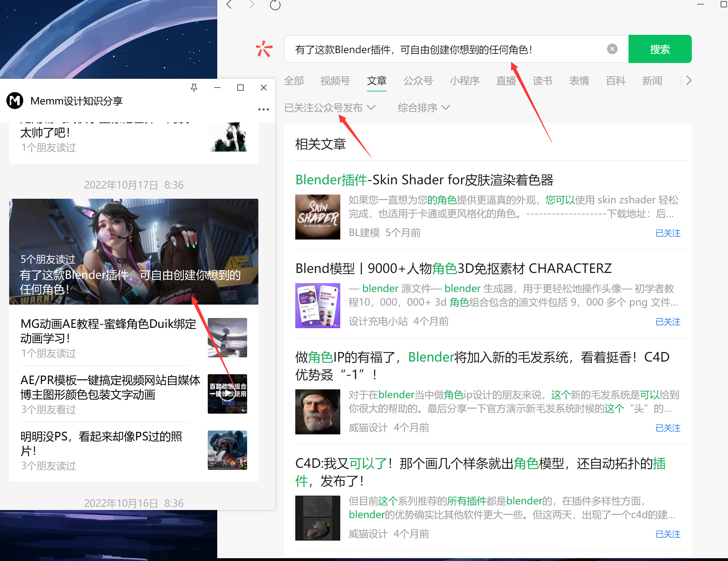This screenshot has height=561, width=728.
Task: Pin the Memm chat window
Action: click(194, 88)
